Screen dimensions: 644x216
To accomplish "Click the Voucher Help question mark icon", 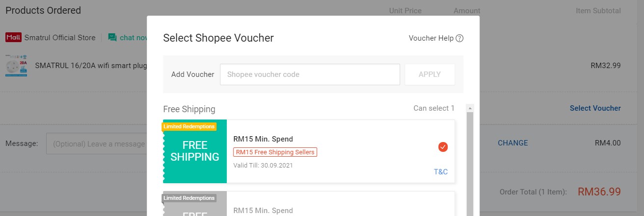I will (459, 38).
